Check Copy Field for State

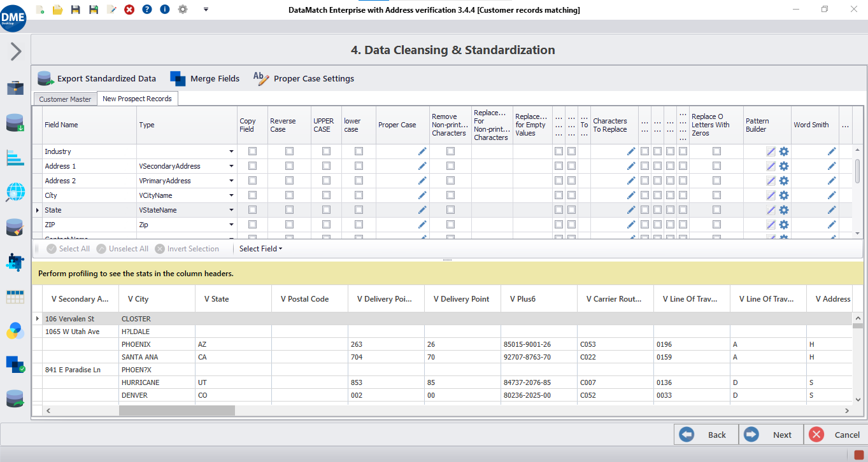tap(253, 210)
